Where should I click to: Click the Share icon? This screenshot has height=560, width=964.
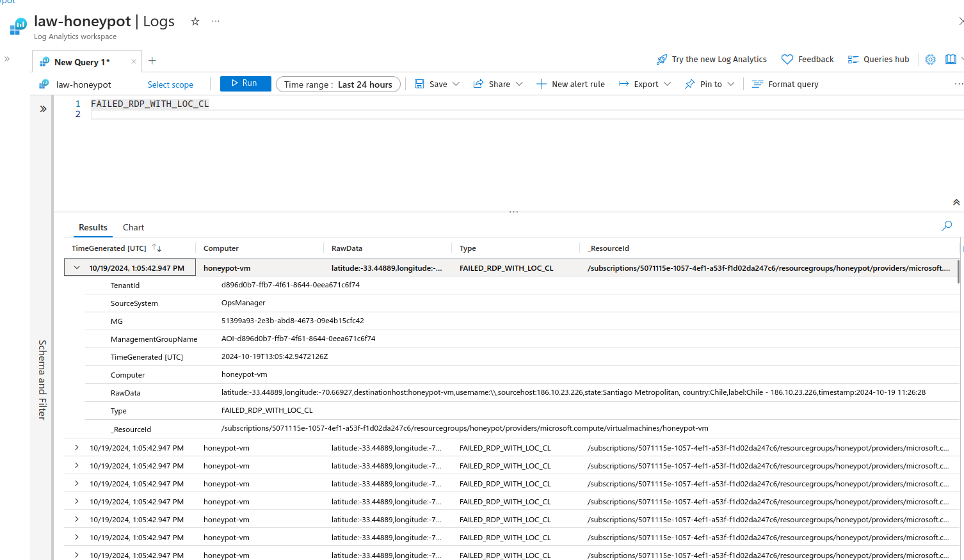point(478,84)
